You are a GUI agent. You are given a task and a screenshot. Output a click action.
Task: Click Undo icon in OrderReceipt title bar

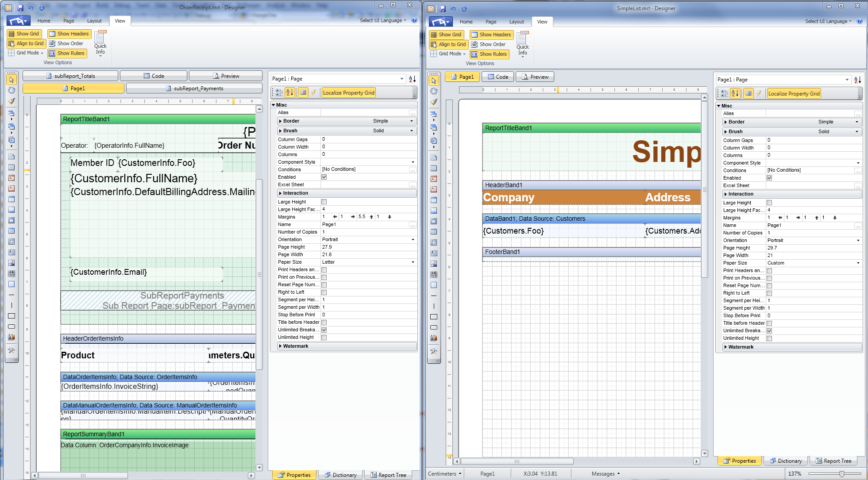click(x=31, y=8)
